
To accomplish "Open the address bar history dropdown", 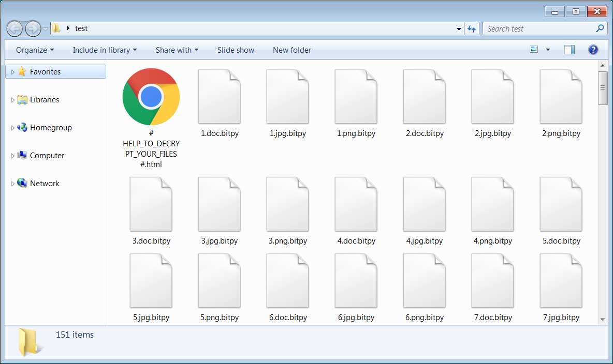I will (459, 29).
